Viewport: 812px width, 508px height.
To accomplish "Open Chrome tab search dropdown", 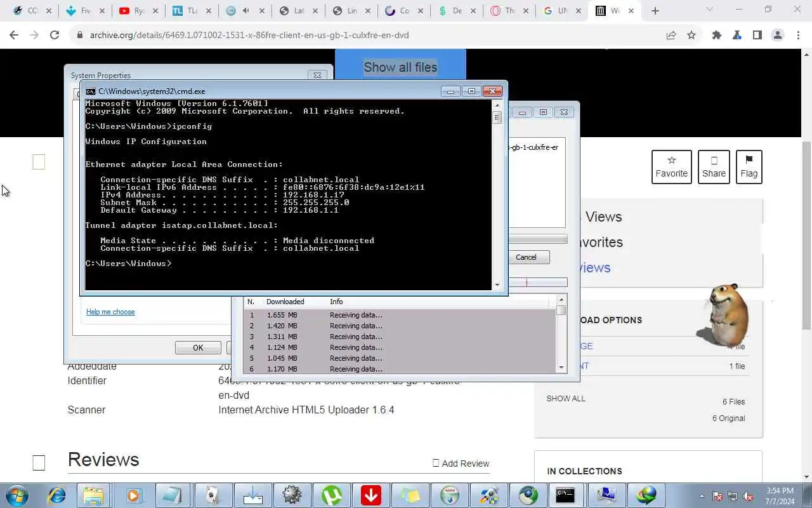I will click(709, 10).
